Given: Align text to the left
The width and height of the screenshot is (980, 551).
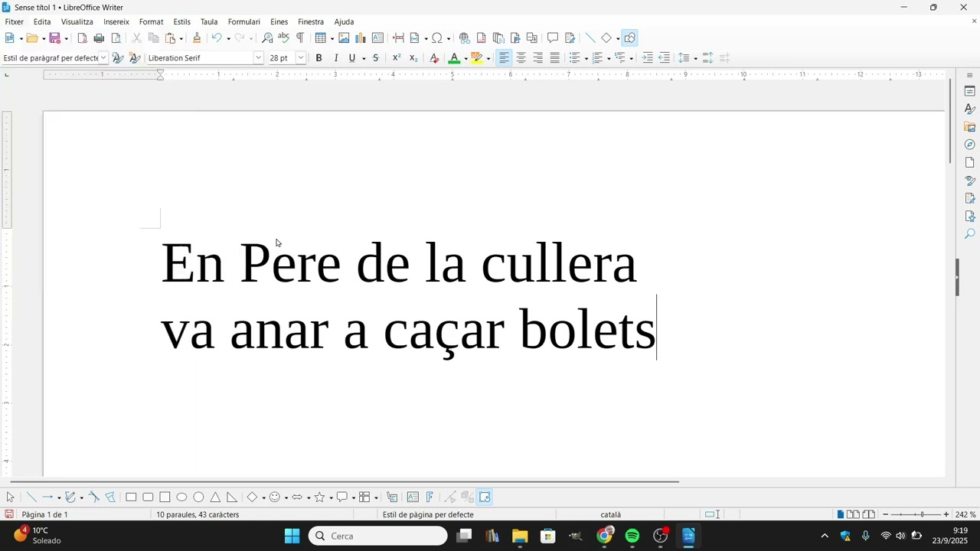Looking at the screenshot, I should coord(504,58).
